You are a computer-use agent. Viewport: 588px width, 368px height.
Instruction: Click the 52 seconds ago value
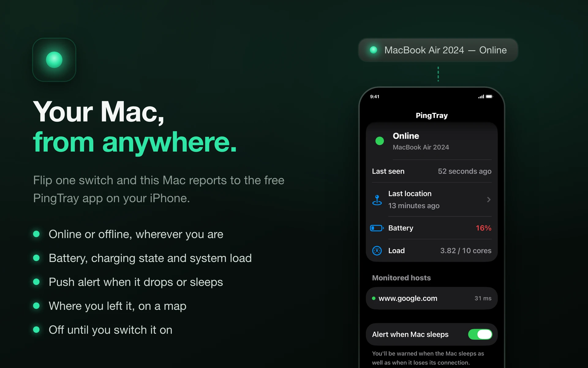click(x=465, y=171)
